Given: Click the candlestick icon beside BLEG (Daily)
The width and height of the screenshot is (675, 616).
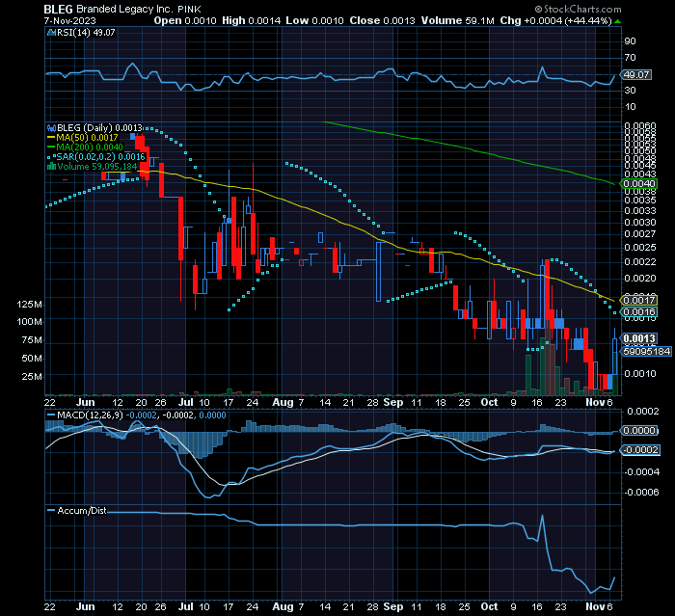Looking at the screenshot, I should (51, 128).
